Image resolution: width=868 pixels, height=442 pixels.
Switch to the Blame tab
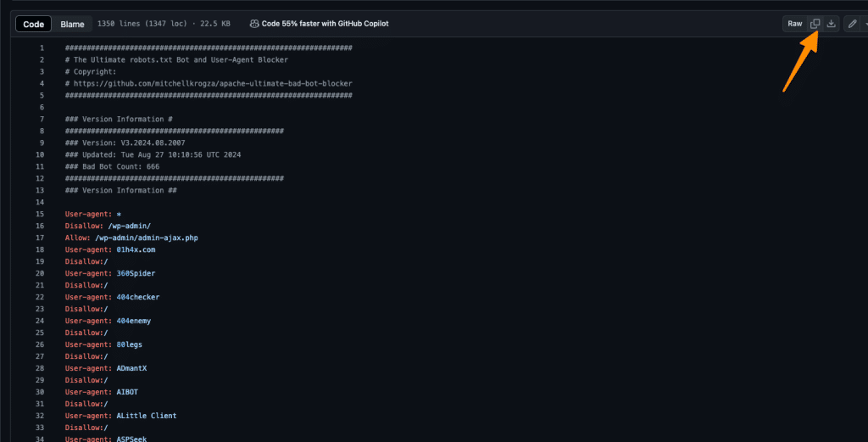(72, 25)
